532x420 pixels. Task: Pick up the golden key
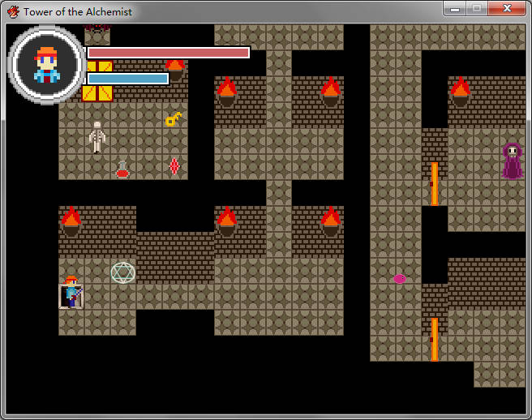click(x=174, y=119)
